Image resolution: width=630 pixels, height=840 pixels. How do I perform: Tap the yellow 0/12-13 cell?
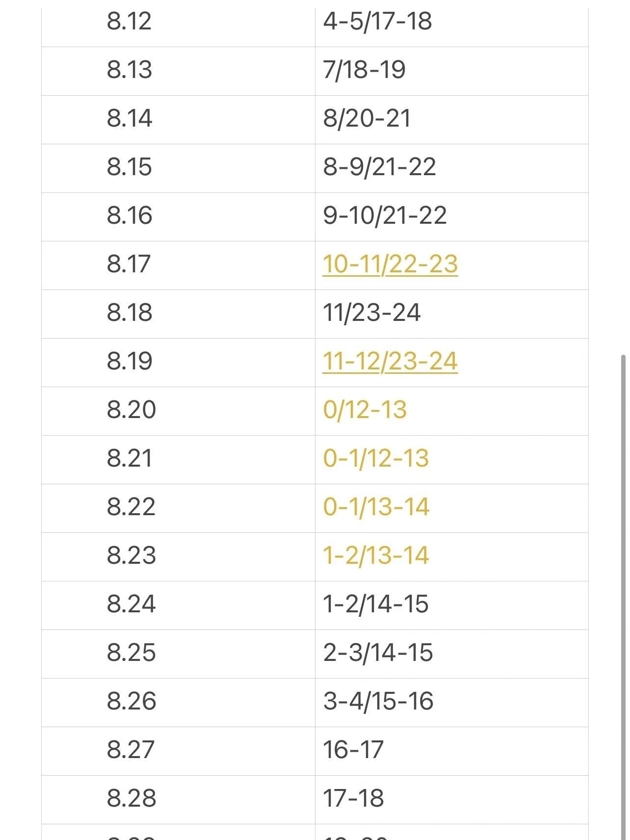451,411
